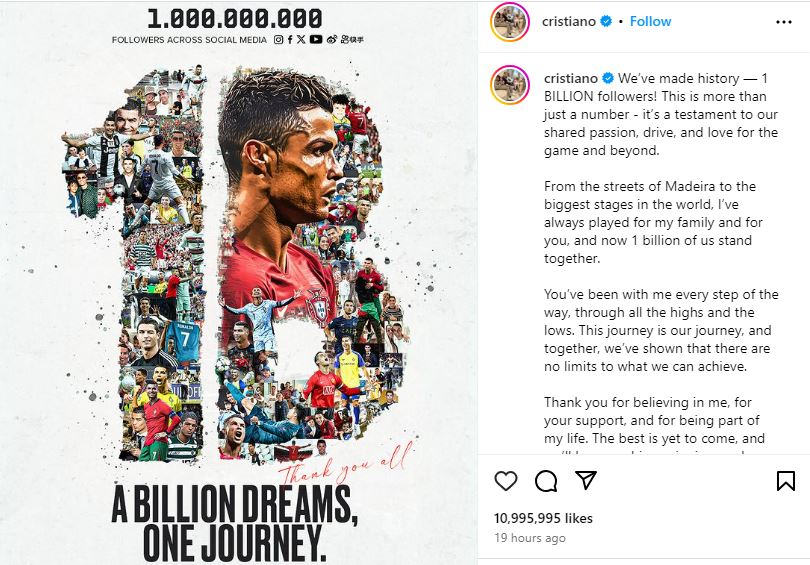Open comments via the speech bubble icon
810x565 pixels.
(x=546, y=481)
